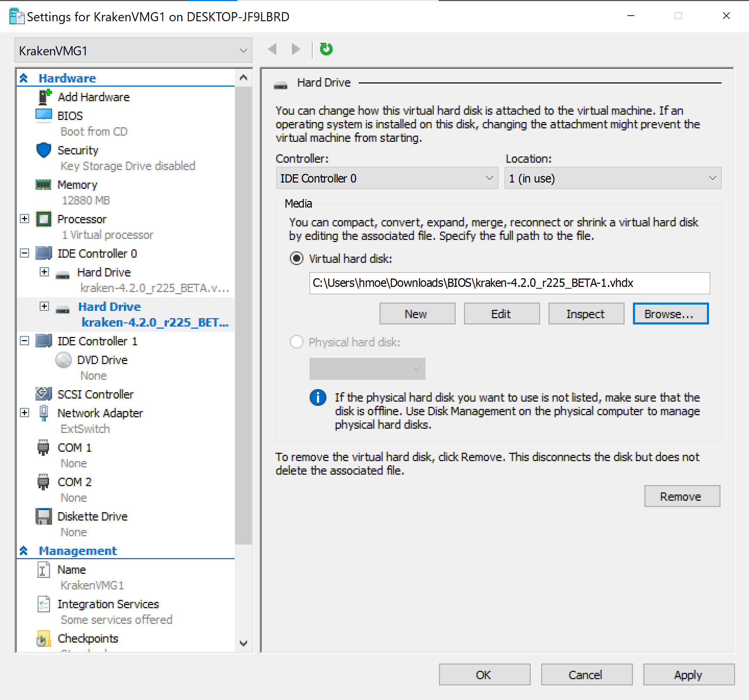Open the Location dropdown
This screenshot has width=749, height=700.
pyautogui.click(x=612, y=178)
